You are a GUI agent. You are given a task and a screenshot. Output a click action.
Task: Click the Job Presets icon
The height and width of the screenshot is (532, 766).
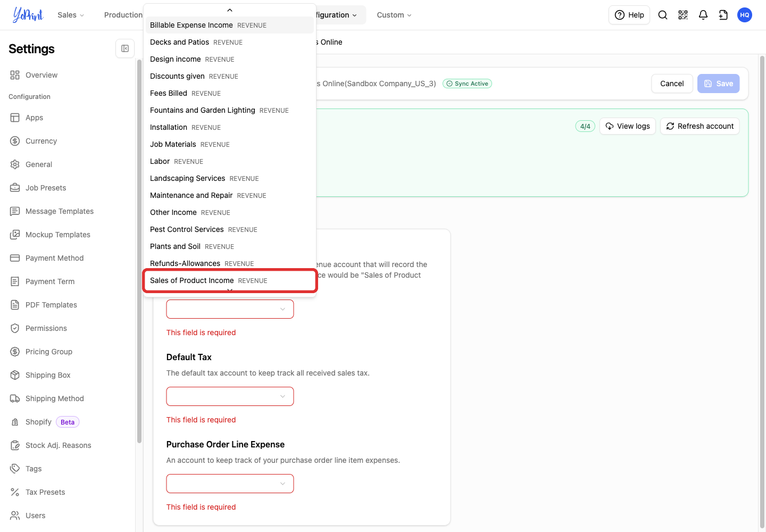point(15,188)
